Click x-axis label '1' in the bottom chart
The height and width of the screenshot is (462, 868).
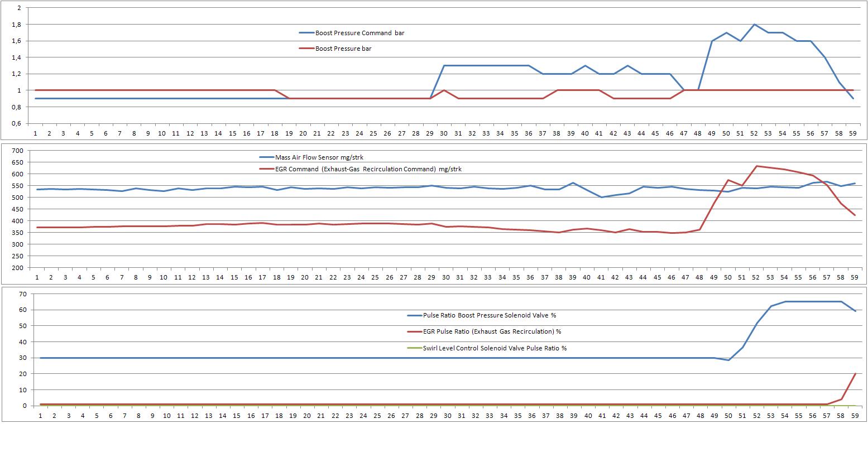pyautogui.click(x=40, y=416)
